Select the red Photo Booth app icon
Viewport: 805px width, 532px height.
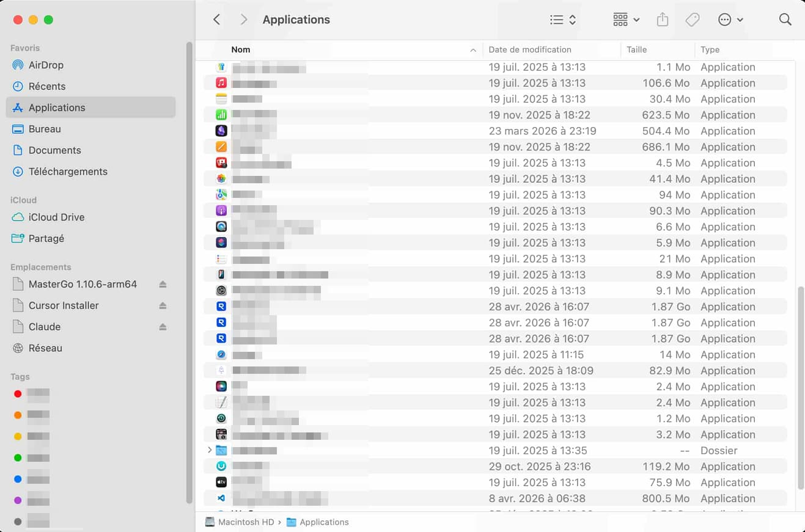coord(221,163)
